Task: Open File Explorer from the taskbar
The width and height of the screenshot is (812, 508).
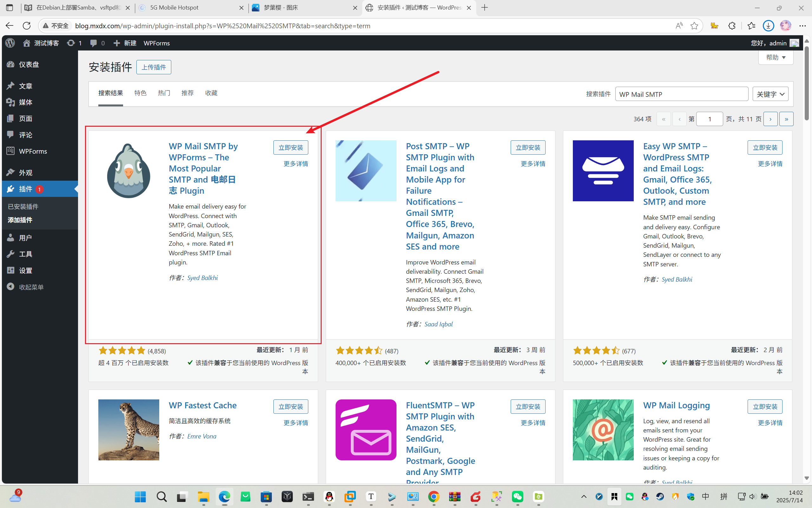Action: coord(203,497)
